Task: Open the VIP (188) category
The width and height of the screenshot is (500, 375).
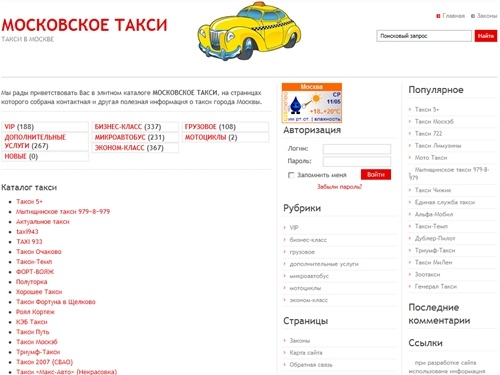Action: pyautogui.click(x=19, y=127)
